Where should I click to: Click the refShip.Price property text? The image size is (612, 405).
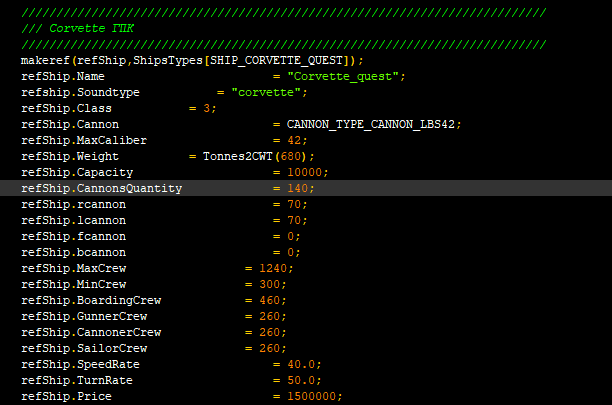pyautogui.click(x=66, y=396)
